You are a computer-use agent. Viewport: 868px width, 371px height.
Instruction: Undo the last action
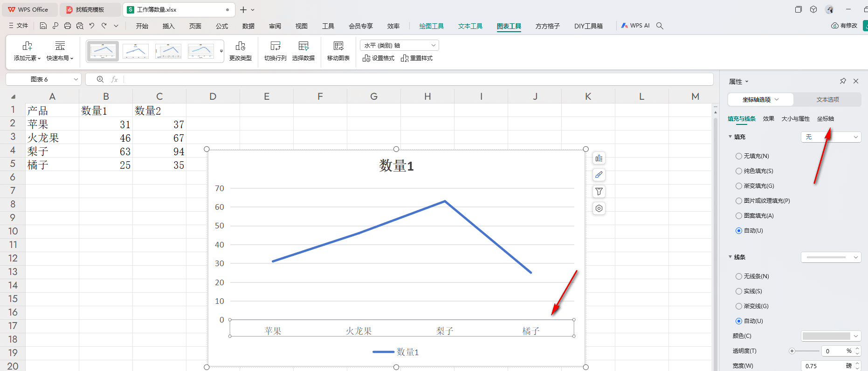(x=92, y=26)
